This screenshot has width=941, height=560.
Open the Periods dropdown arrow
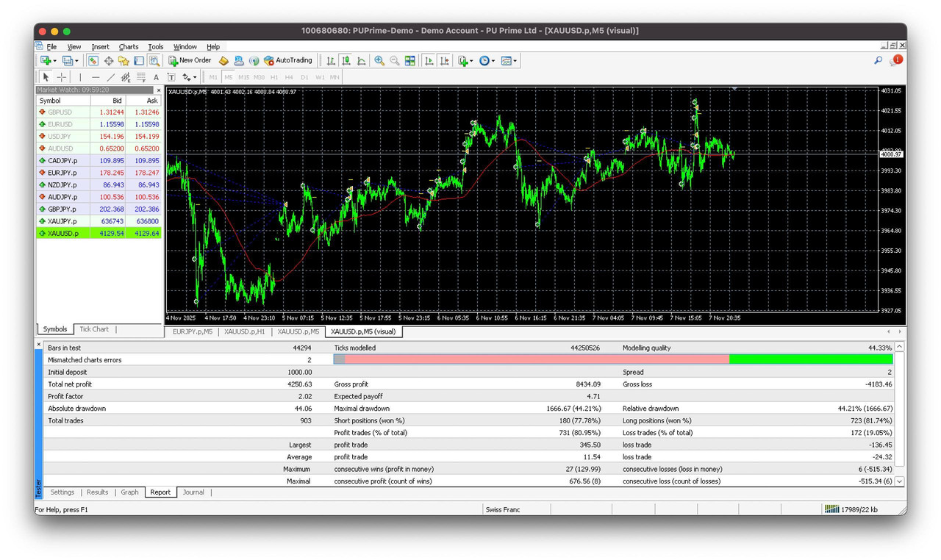493,60
